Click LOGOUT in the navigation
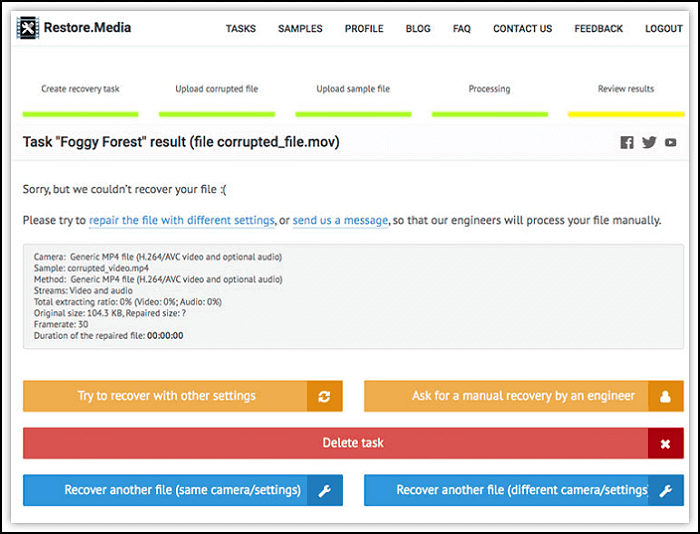 coord(663,29)
